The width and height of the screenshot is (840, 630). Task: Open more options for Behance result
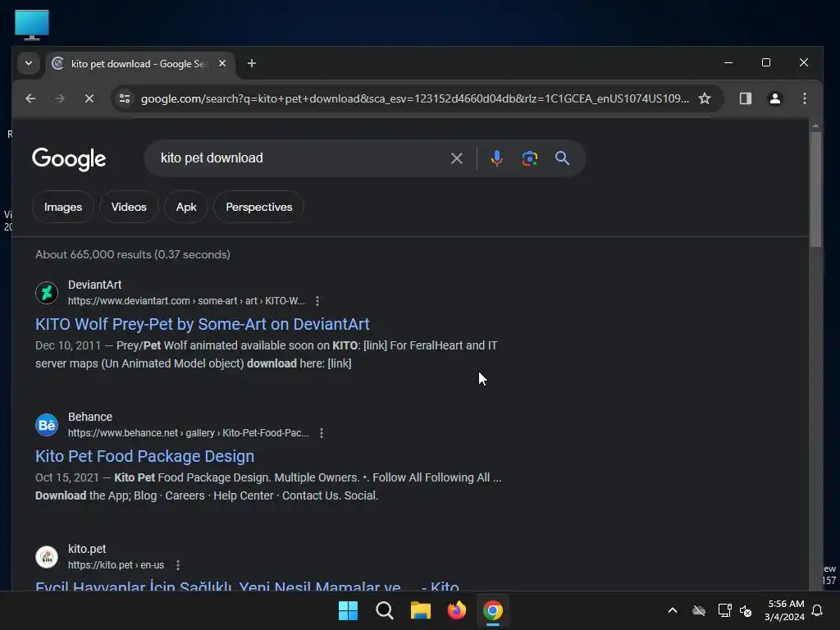tap(321, 433)
